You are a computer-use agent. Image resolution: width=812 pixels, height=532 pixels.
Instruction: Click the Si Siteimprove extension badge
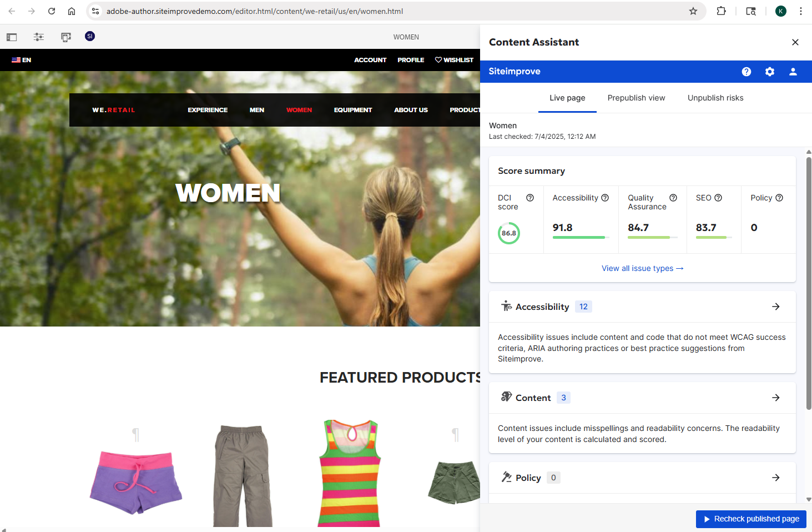[x=89, y=37]
